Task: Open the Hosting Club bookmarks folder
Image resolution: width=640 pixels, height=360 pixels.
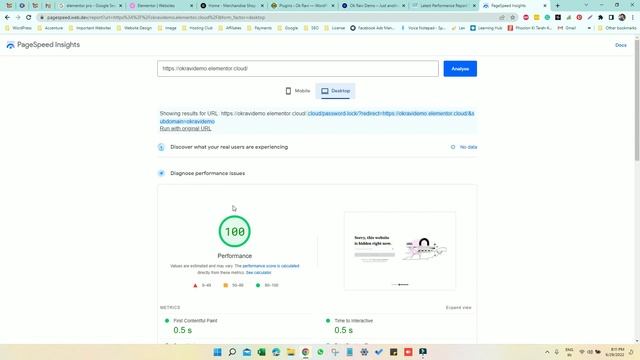Action: [197, 28]
